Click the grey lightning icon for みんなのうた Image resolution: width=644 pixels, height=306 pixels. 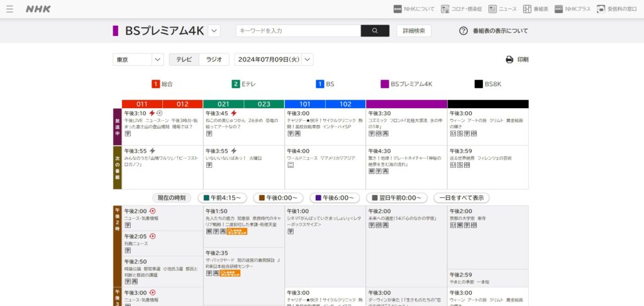152,151
